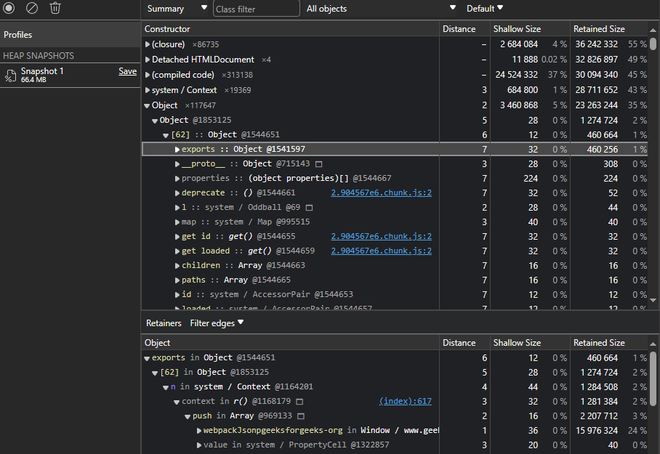Sort by Constructor column header
660x454 pixels.
click(x=290, y=29)
